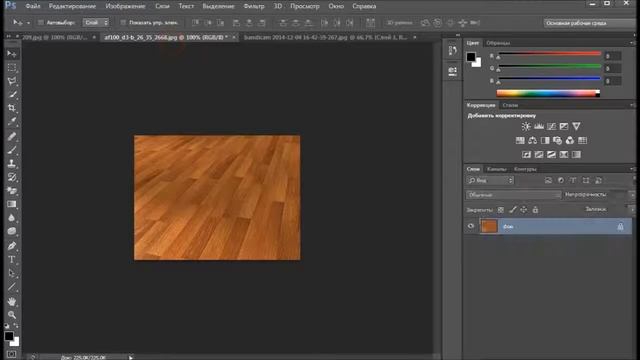Select the Blur tool
The height and width of the screenshot is (360, 640).
click(11, 218)
